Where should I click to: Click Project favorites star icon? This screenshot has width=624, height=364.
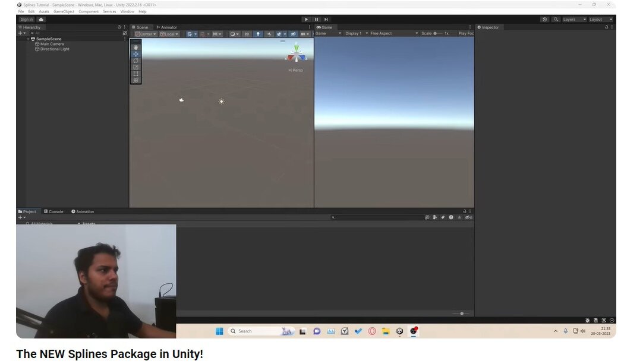(459, 217)
